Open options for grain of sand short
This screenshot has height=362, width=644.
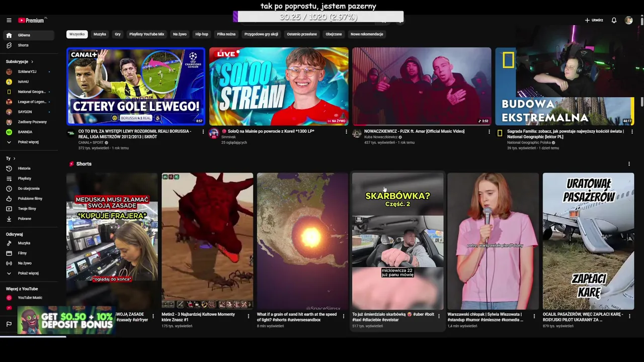click(x=343, y=316)
